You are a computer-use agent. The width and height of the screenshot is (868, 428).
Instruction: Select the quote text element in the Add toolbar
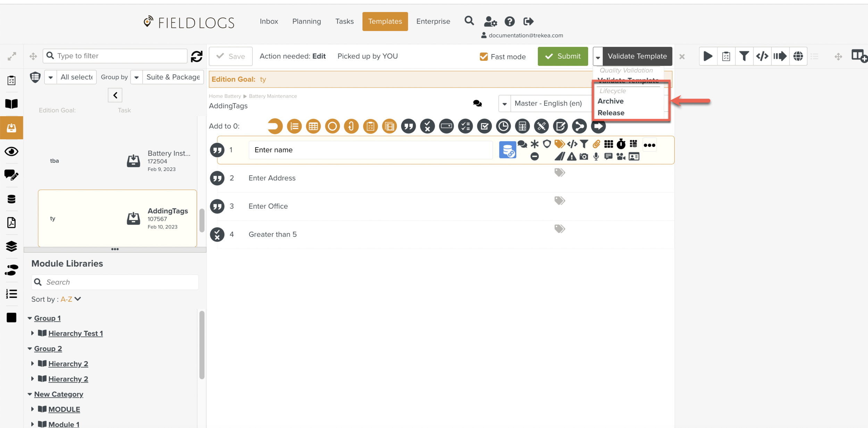[409, 126]
